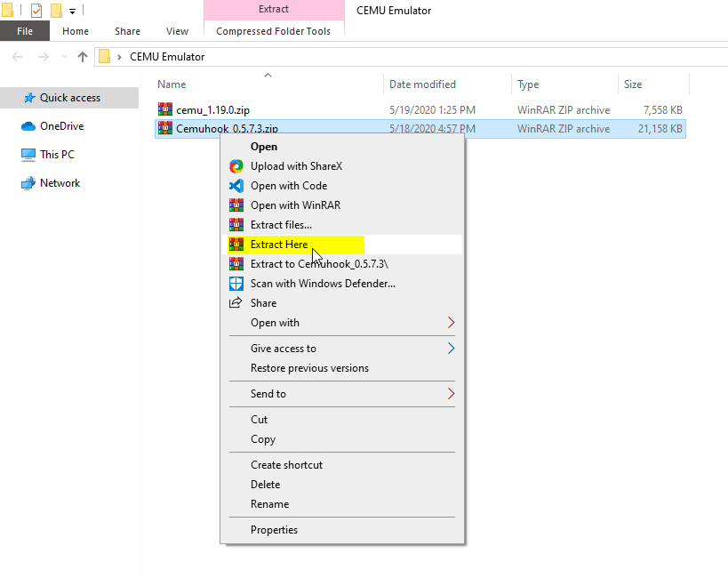Navigate up one folder level arrow
Image resolution: width=728 pixels, height=578 pixels.
tap(83, 57)
